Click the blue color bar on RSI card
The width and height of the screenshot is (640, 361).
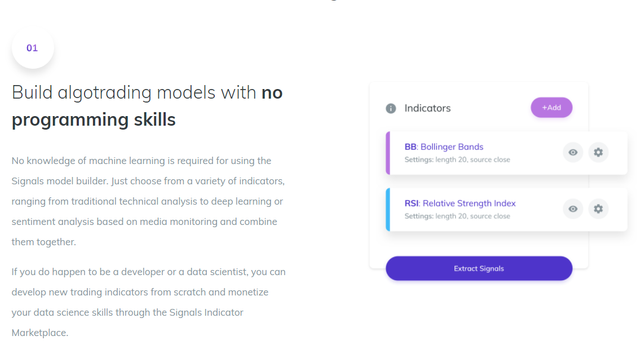388,209
